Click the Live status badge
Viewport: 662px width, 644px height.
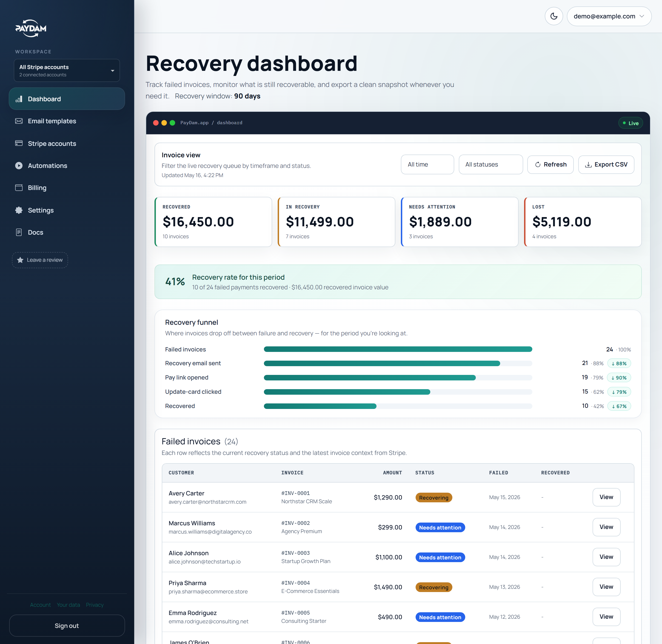pos(631,123)
